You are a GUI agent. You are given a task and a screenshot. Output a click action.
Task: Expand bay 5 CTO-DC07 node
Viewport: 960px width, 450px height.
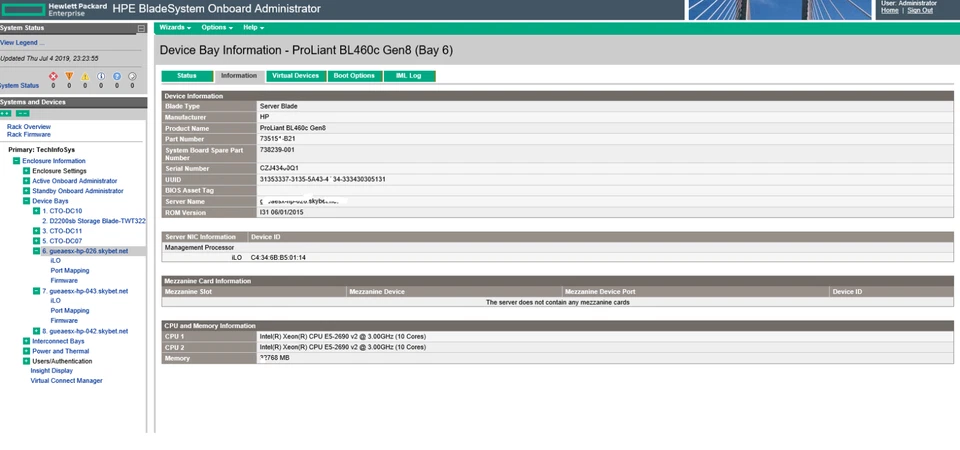click(x=36, y=241)
